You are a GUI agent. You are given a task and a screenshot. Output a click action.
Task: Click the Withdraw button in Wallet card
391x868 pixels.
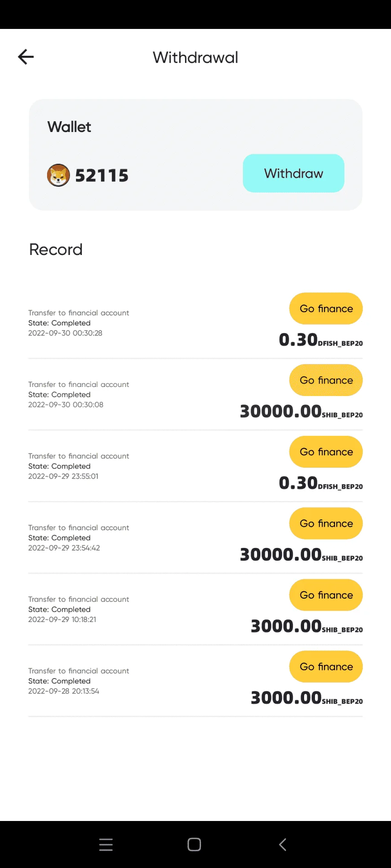[x=294, y=173]
